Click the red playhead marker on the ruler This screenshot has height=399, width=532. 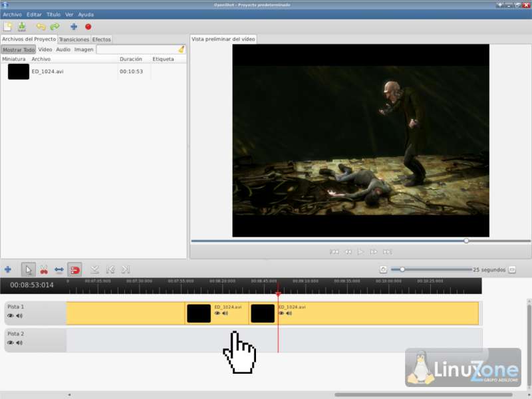point(278,294)
